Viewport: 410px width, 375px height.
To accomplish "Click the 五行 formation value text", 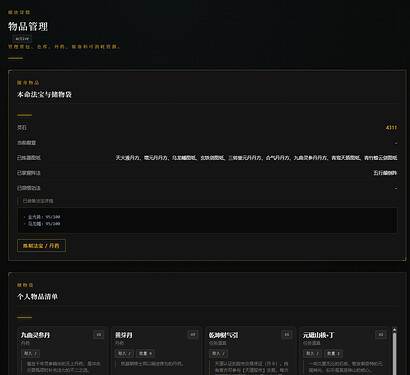I will 385,173.
